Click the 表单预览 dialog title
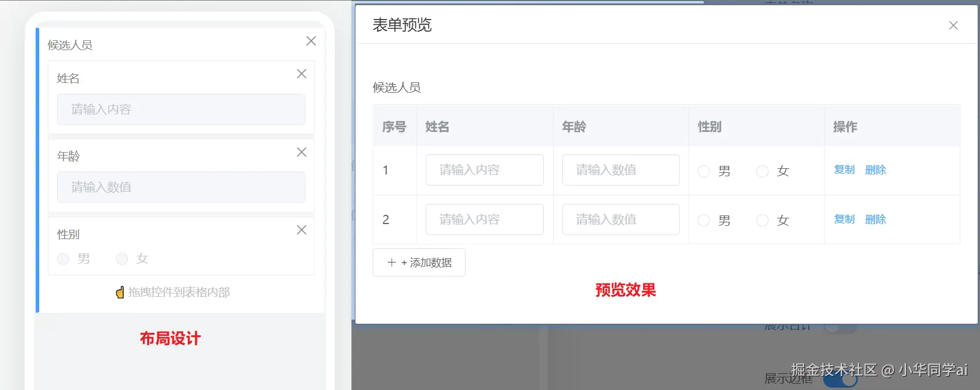 [x=402, y=25]
